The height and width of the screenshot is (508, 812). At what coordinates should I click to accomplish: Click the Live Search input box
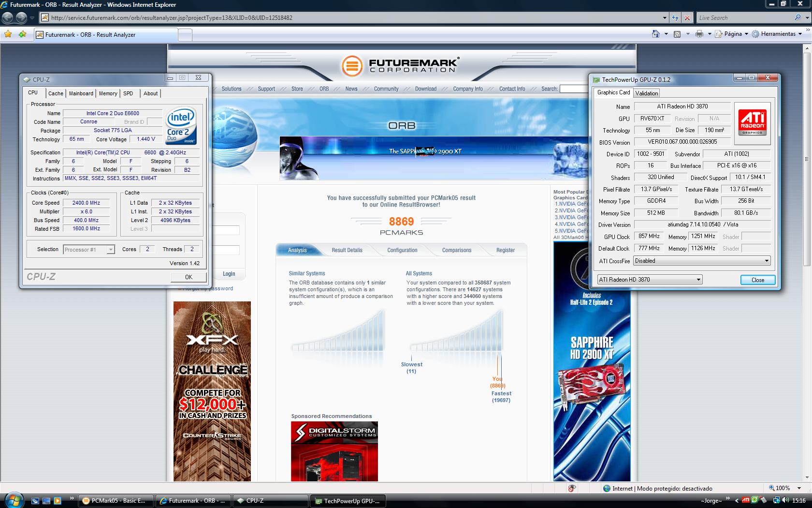[745, 18]
